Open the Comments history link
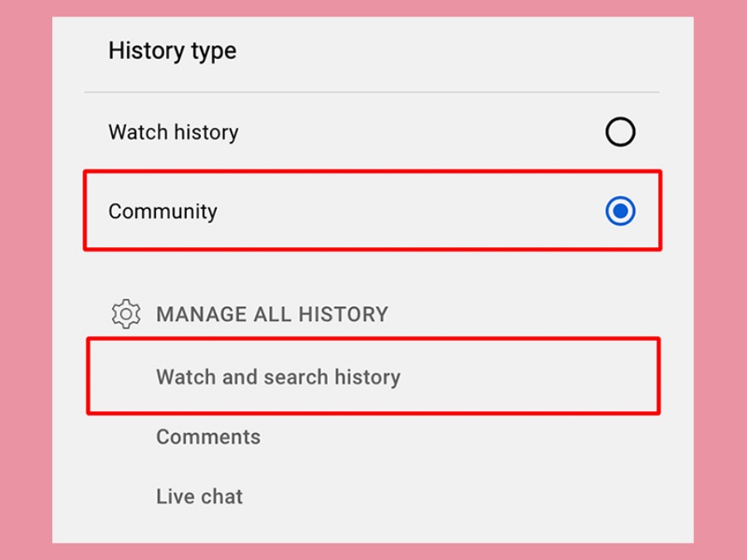Screen dimensions: 747x560 tap(208, 437)
